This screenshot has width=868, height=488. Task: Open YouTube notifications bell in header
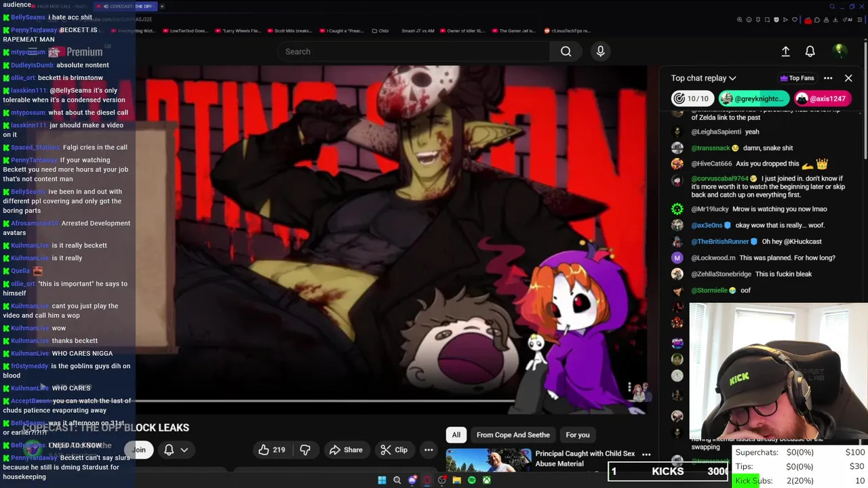click(x=810, y=52)
